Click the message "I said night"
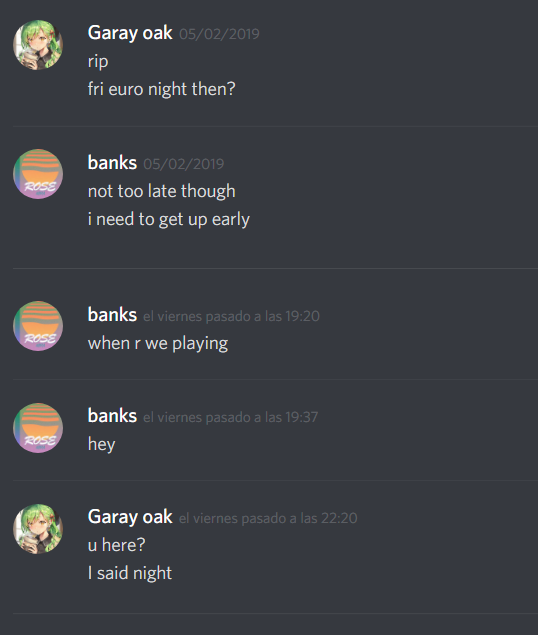 pyautogui.click(x=130, y=573)
